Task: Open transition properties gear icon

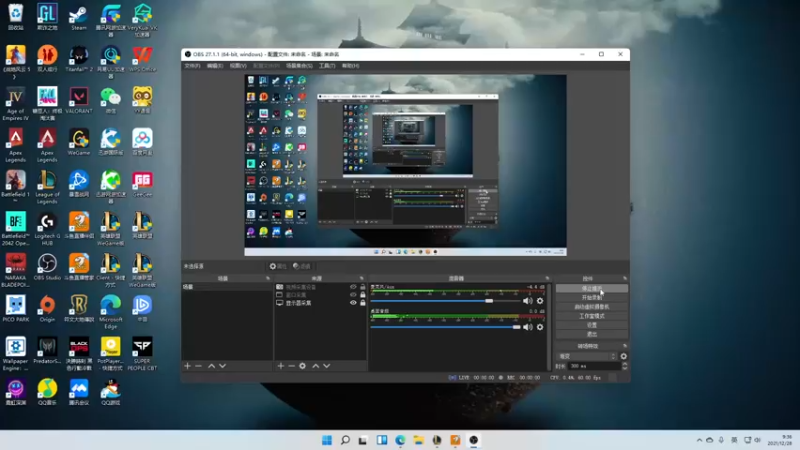Action: pos(623,356)
